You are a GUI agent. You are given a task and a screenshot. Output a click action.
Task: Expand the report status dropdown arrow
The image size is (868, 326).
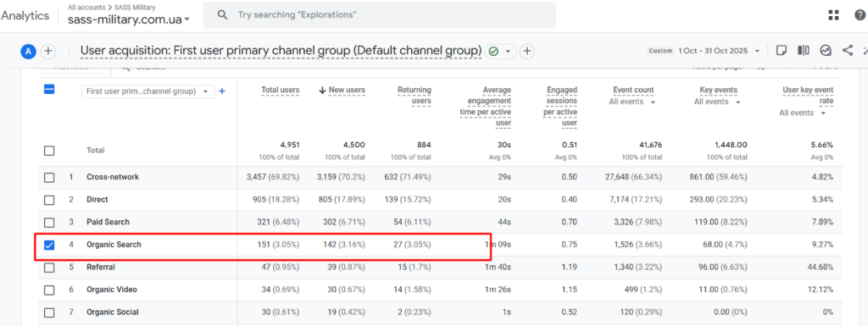coord(508,52)
